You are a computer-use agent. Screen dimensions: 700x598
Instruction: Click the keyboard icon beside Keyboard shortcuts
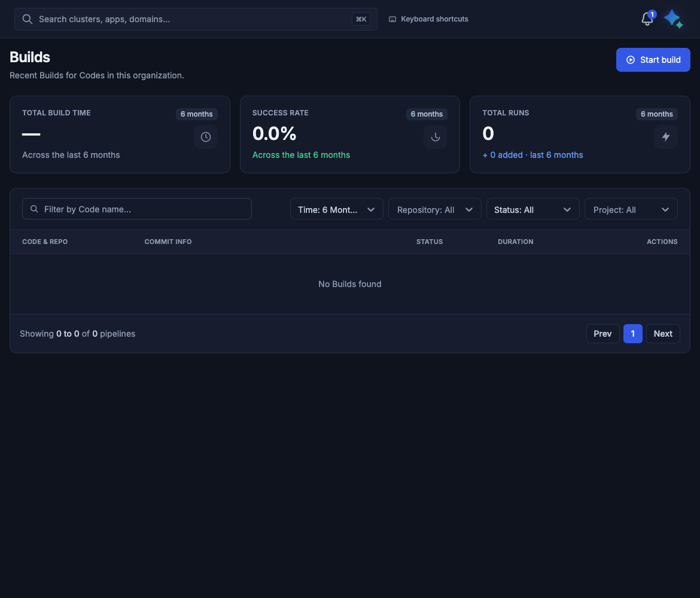[x=392, y=19]
